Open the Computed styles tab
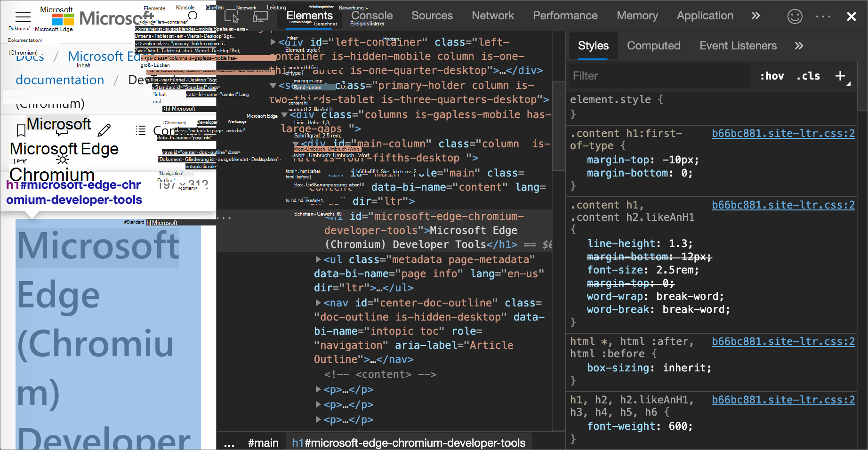The height and width of the screenshot is (450, 868). (653, 46)
